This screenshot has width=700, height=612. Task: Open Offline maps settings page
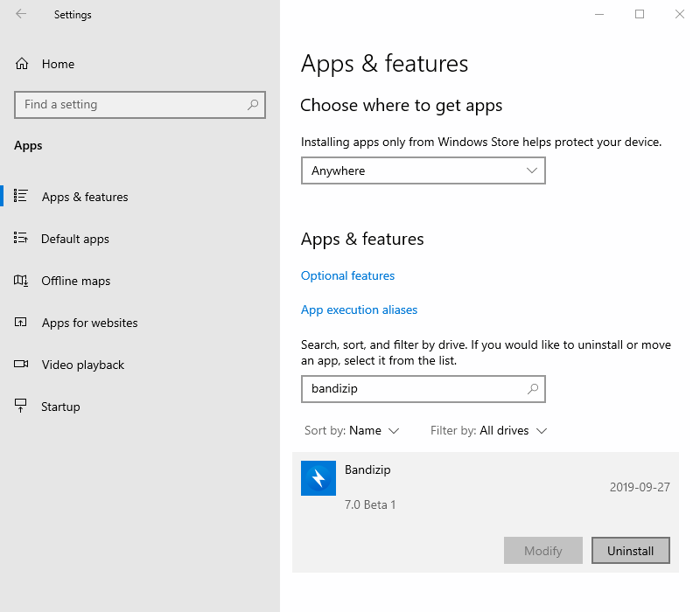pos(76,281)
